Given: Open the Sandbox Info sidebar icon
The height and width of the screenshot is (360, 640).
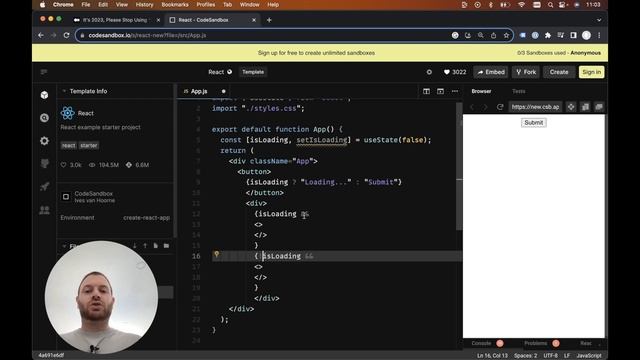Looking at the screenshot, I should coord(44,95).
